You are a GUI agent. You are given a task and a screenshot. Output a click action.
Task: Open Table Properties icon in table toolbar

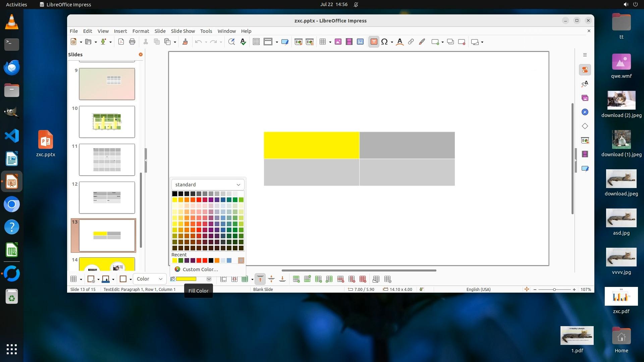pos(388,279)
